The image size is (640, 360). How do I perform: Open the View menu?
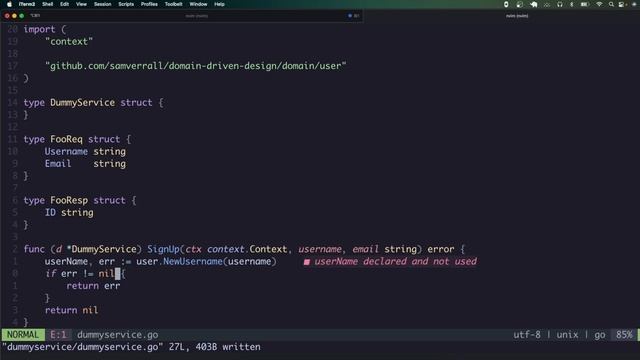[x=81, y=4]
